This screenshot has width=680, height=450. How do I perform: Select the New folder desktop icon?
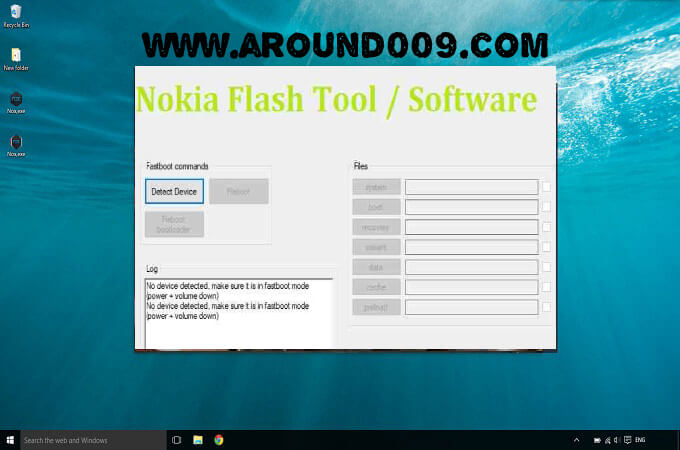(16, 59)
